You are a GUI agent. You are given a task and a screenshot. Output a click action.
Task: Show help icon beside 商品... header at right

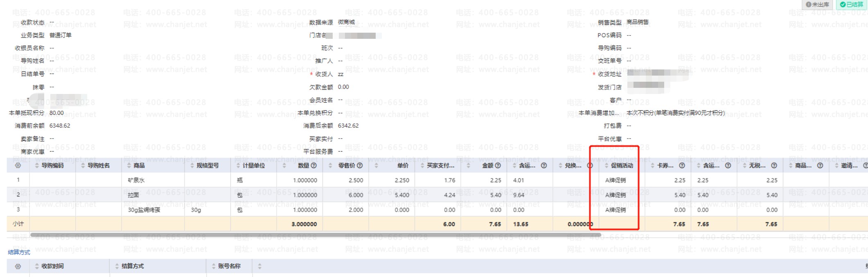point(820,165)
